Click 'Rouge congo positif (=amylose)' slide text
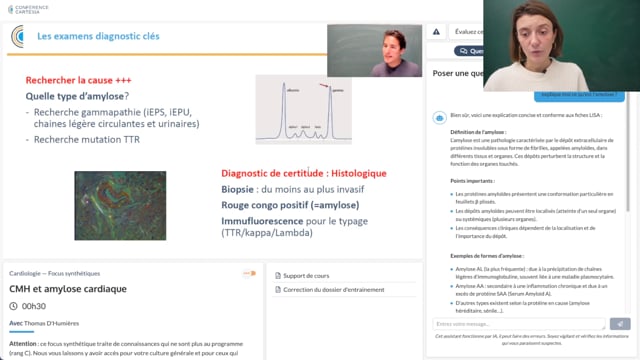The height and width of the screenshot is (360, 640). click(x=290, y=205)
